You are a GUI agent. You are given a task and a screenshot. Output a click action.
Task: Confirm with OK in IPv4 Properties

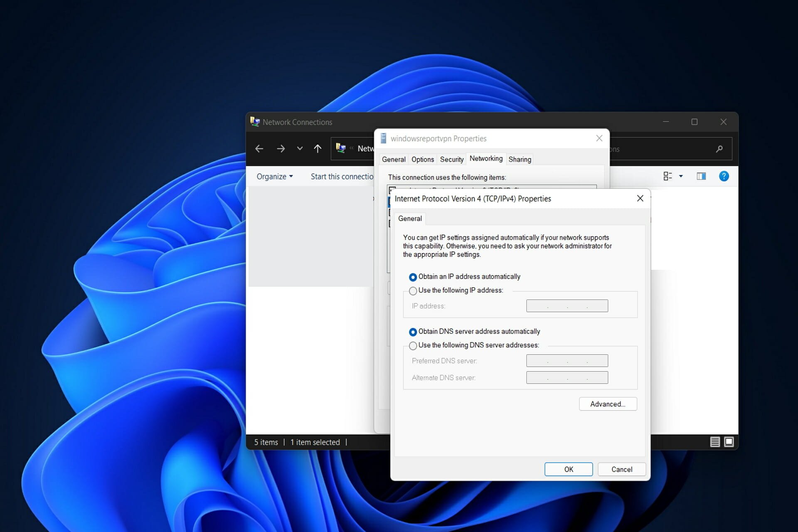click(x=569, y=469)
